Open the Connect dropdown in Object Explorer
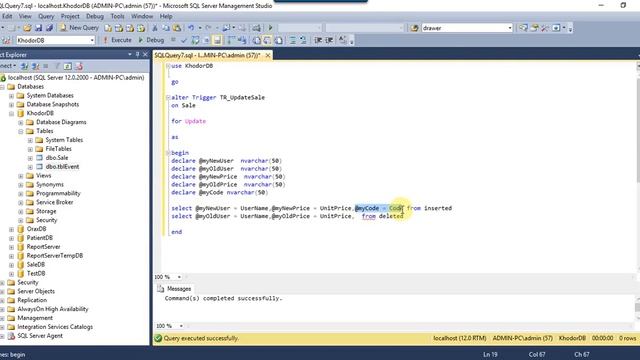The width and height of the screenshot is (640, 360). coord(8,66)
